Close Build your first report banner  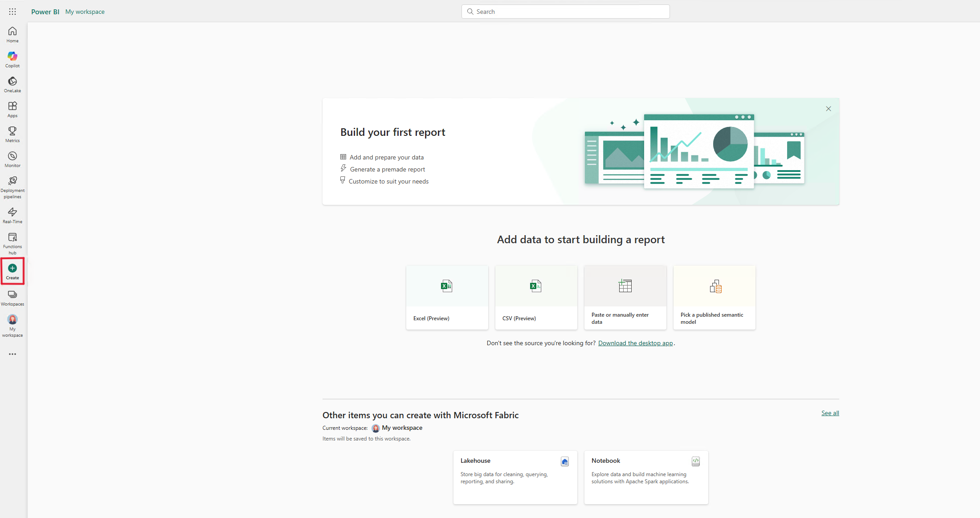click(x=829, y=108)
